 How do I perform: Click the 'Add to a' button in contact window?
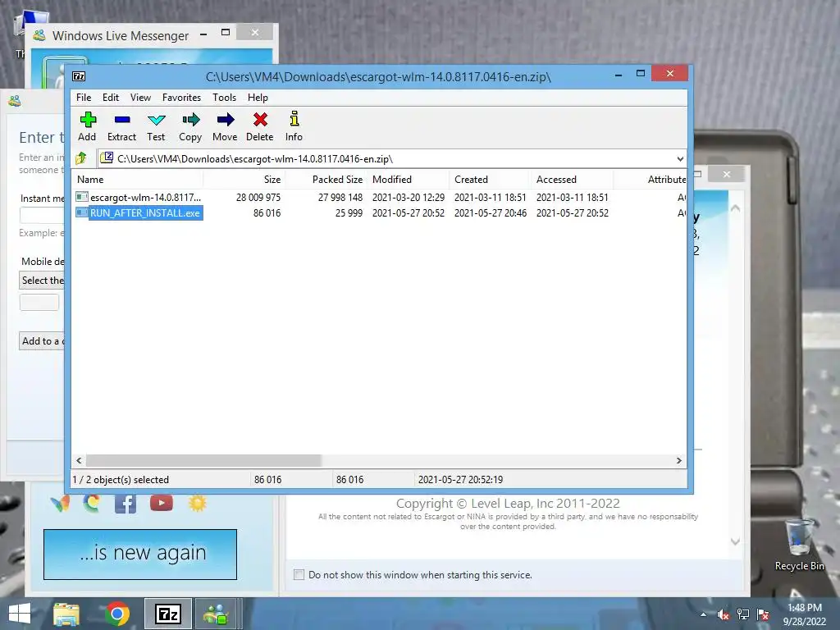42,341
